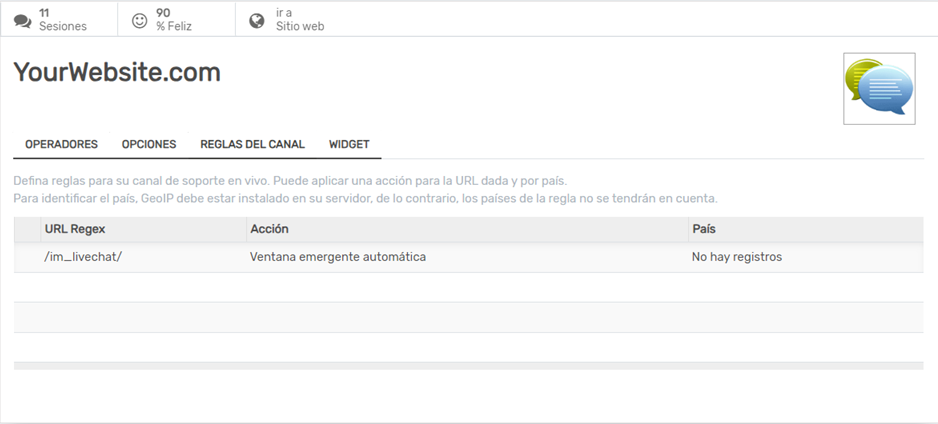This screenshot has width=938, height=424.
Task: Click the No hay registros country cell
Action: pyautogui.click(x=737, y=257)
